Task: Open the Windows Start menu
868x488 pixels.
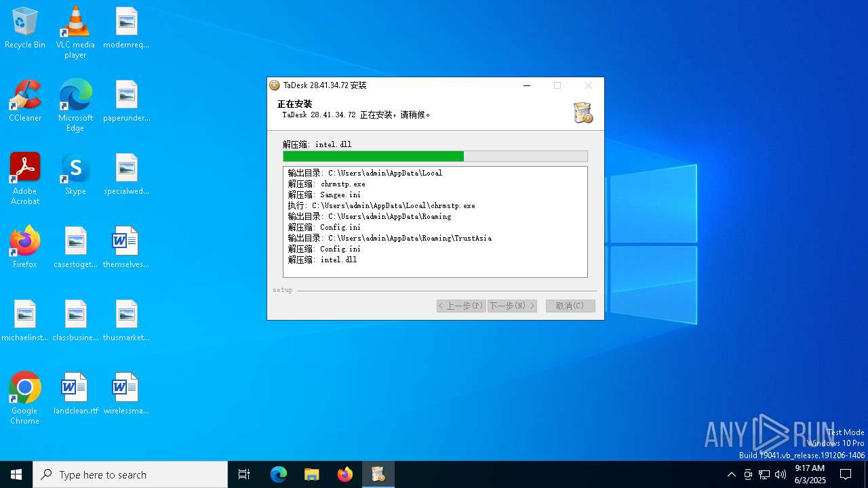Action: 16,474
